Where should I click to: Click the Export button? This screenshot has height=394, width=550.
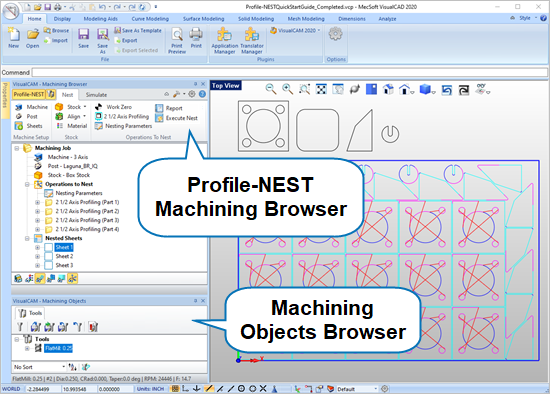(x=126, y=40)
